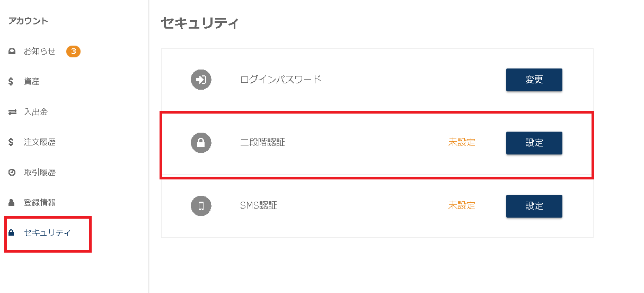Click the login arrow icon for ログインパスワード
Image resolution: width=644 pixels, height=293 pixels.
(201, 80)
